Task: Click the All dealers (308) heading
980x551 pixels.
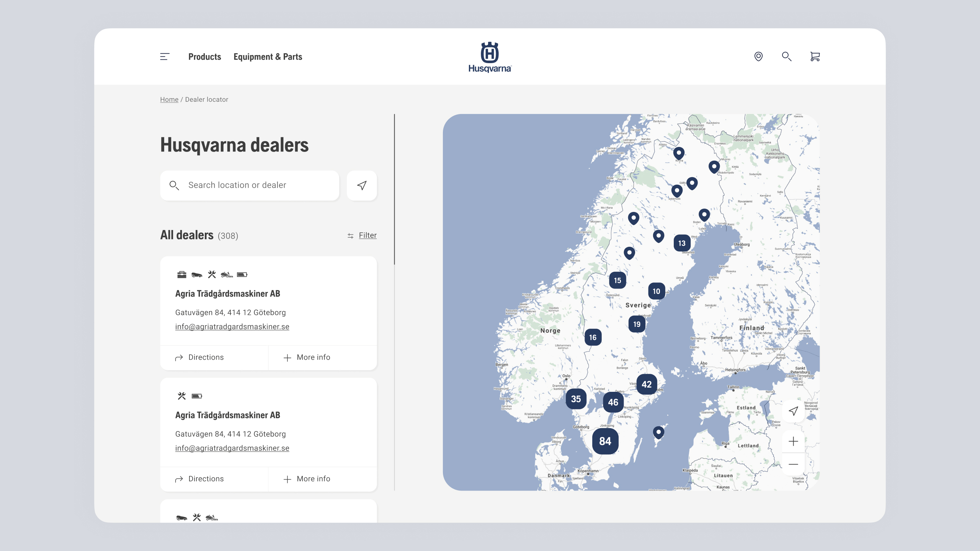Action: pos(199,235)
